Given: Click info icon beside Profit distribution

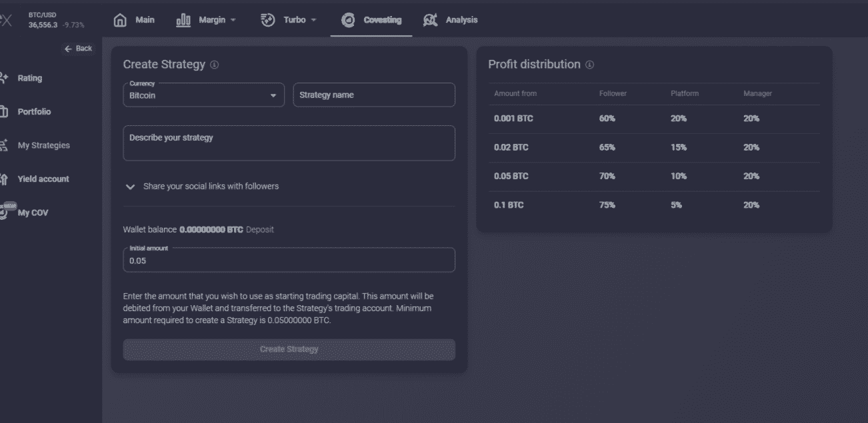Looking at the screenshot, I should 589,65.
